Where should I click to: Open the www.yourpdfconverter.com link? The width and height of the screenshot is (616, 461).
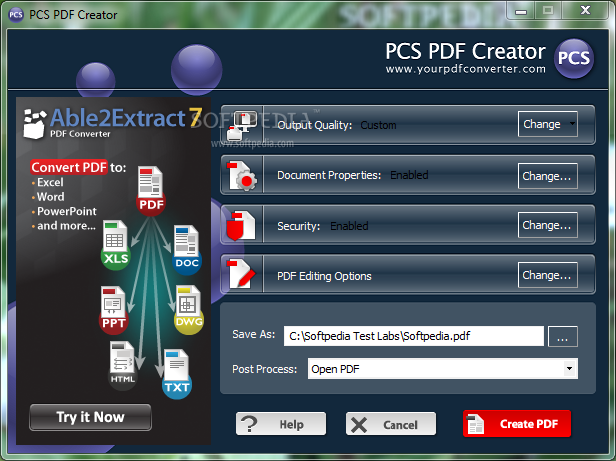[466, 69]
